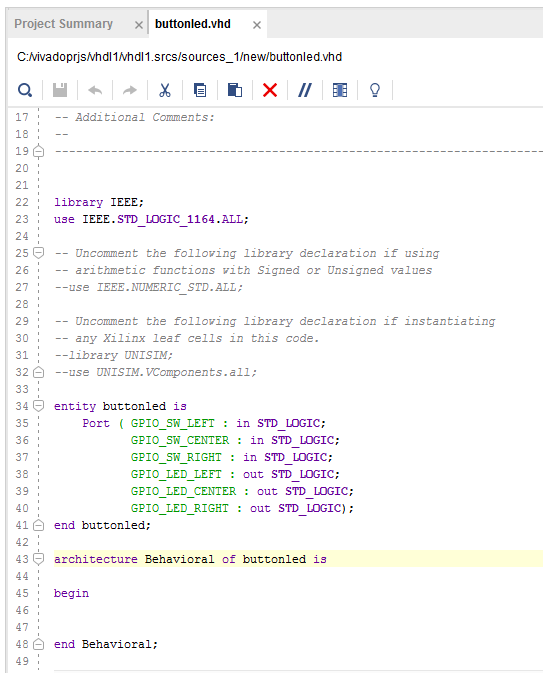Click the Copy icon
Screen dimensions: 543x673
point(200,90)
